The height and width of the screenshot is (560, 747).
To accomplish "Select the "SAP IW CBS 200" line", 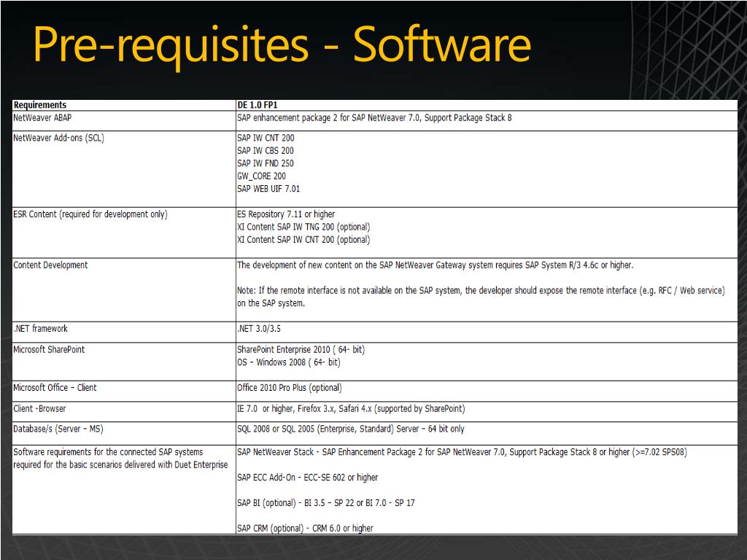I will (x=266, y=150).
